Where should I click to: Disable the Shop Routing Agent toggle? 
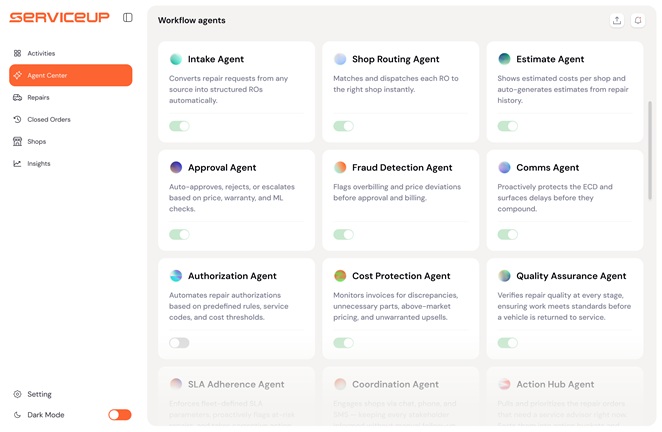coord(343,126)
